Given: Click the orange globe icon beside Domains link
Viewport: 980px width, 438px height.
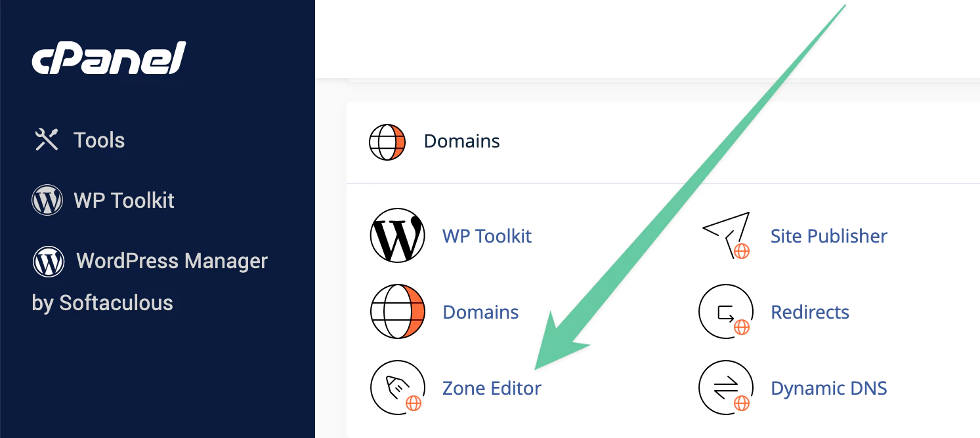Looking at the screenshot, I should [397, 312].
